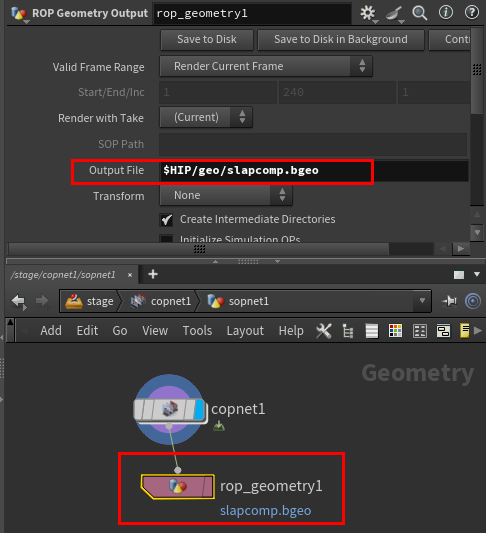Open the help question mark icon
486x533 pixels.
[472, 13]
